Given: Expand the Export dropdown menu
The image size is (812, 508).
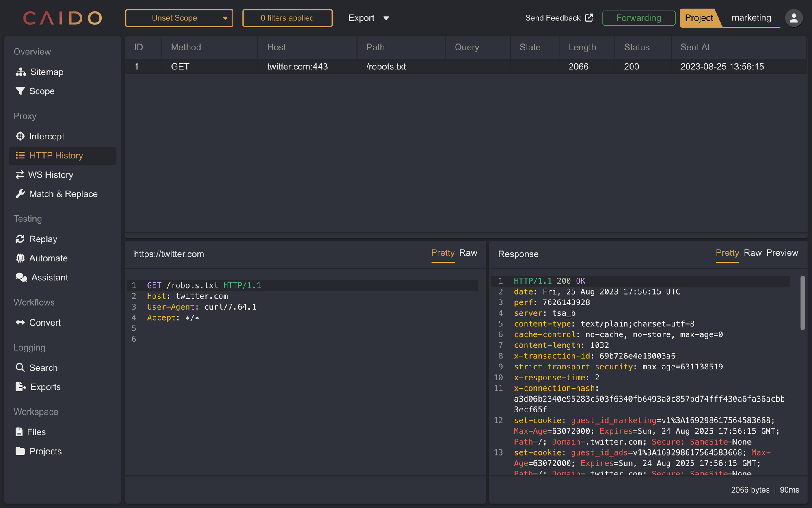Looking at the screenshot, I should (x=369, y=18).
